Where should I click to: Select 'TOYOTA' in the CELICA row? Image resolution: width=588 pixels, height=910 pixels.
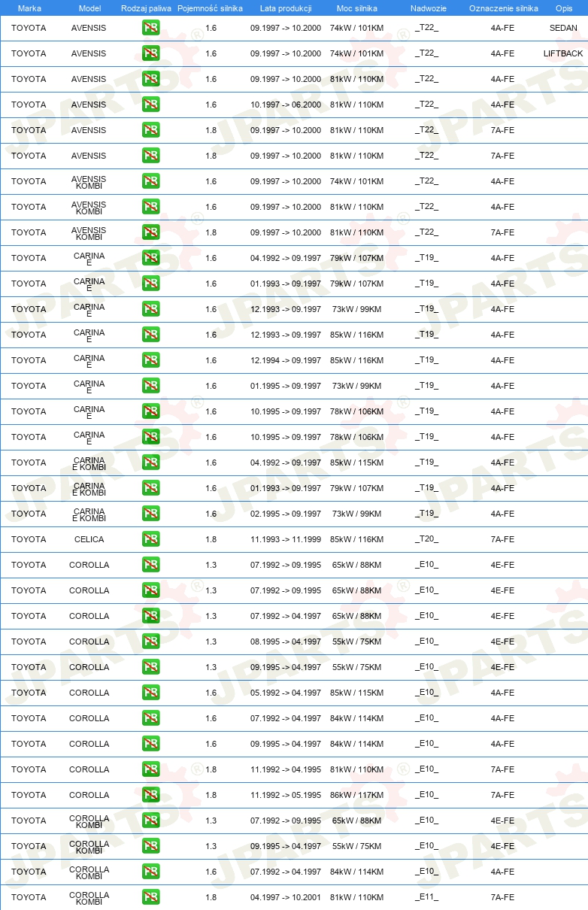(29, 539)
